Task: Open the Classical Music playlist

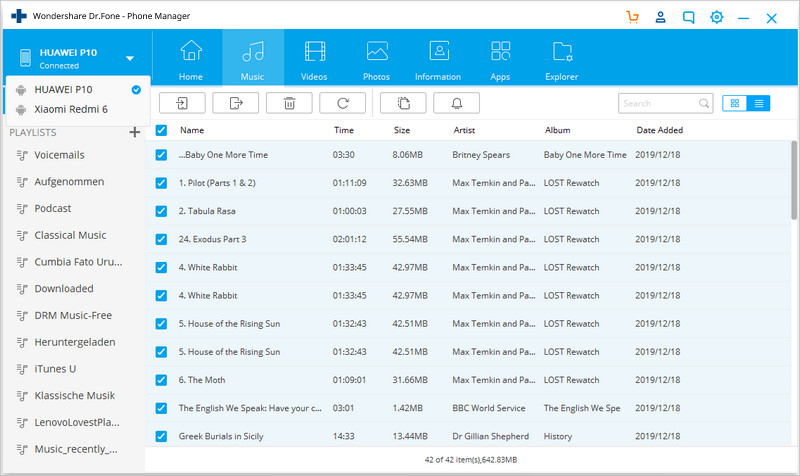Action: click(72, 235)
